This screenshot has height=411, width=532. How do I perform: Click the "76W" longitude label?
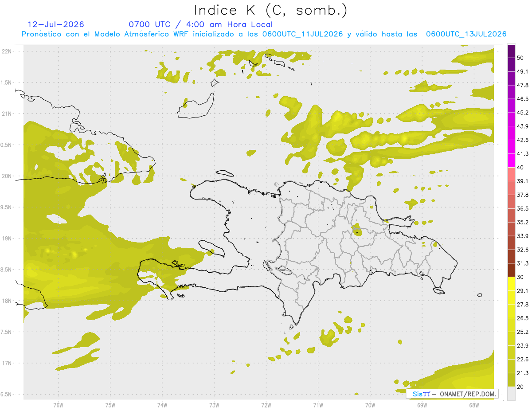58,405
